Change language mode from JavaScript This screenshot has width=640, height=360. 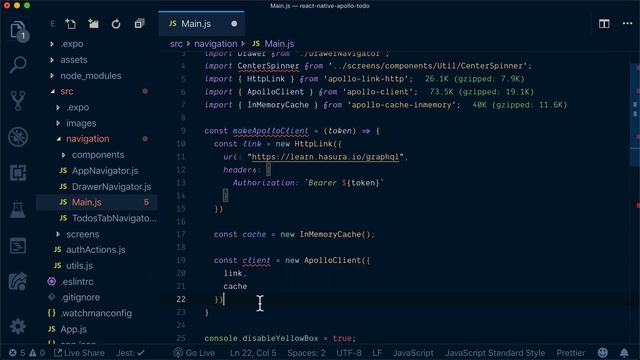[x=413, y=353]
